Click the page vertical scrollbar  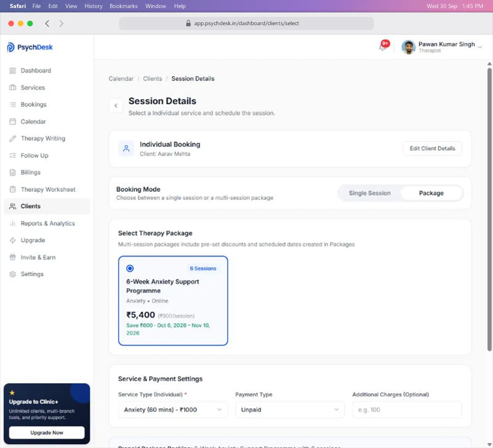pos(489,210)
